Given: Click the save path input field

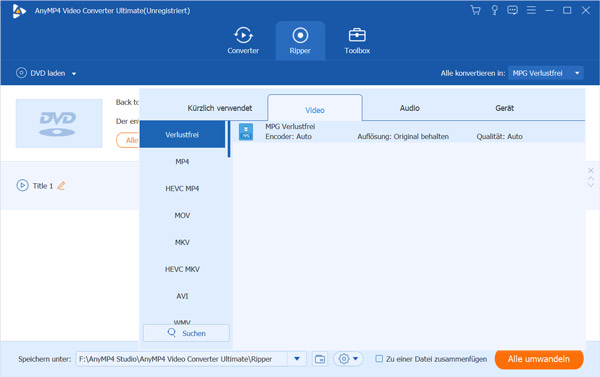Looking at the screenshot, I should click(182, 359).
